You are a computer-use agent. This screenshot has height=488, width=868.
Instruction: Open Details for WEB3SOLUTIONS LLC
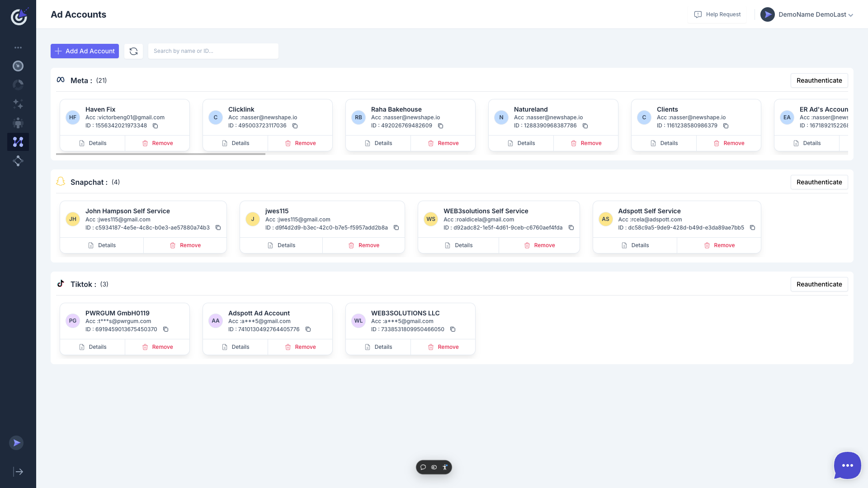coord(378,347)
